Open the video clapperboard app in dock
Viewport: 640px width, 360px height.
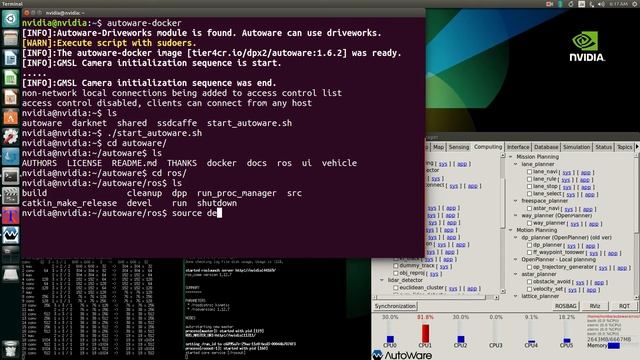[x=10, y=196]
